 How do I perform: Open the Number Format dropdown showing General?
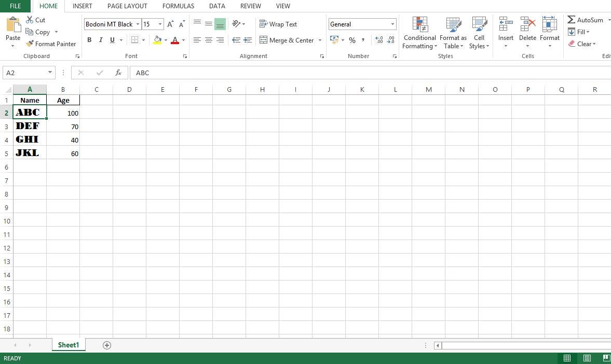(362, 24)
